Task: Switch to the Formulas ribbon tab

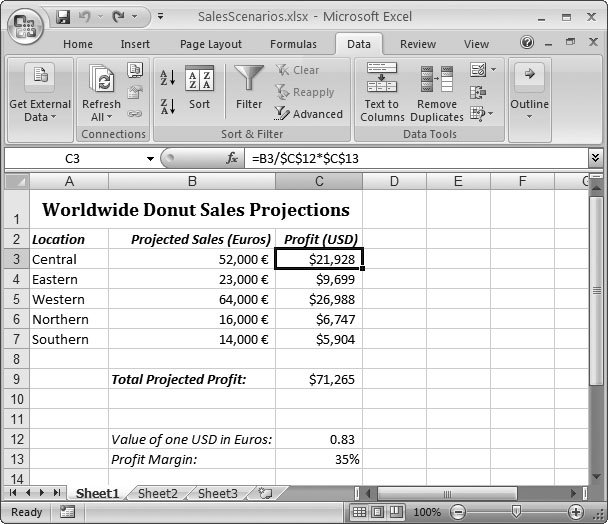Action: pos(293,44)
